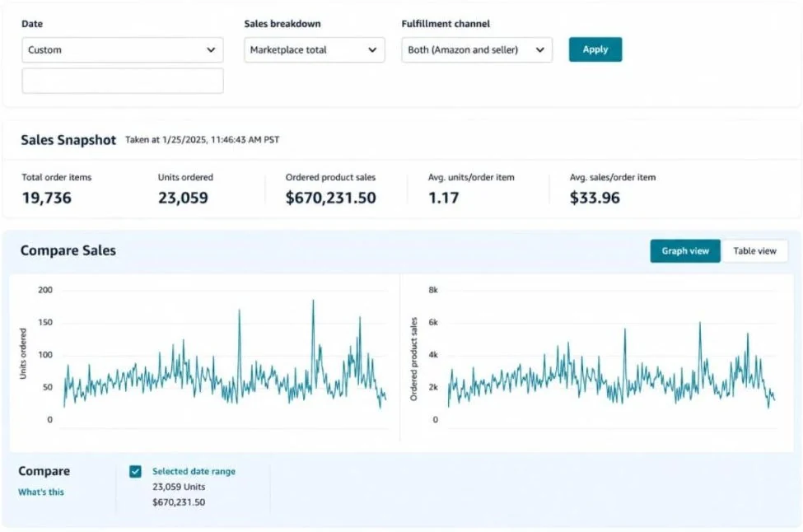Screen dimensions: 803x532
Task: Open the Sales breakdown dropdown
Action: click(315, 49)
